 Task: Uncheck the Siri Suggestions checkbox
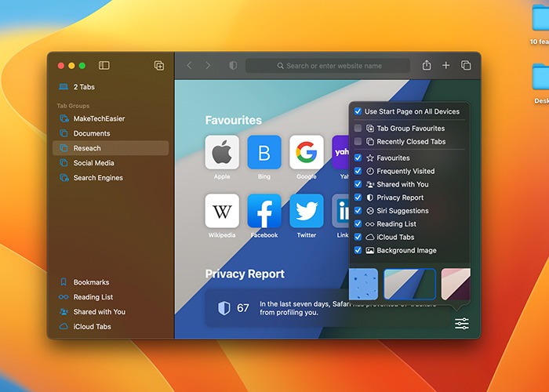pyautogui.click(x=358, y=210)
